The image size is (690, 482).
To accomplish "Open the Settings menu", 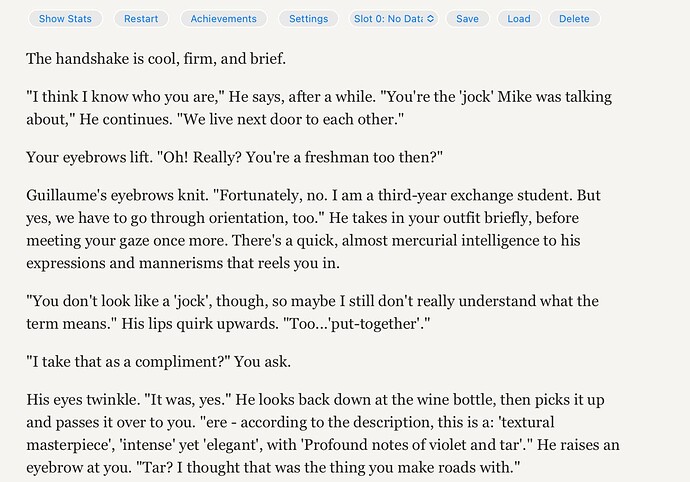I will [x=308, y=19].
